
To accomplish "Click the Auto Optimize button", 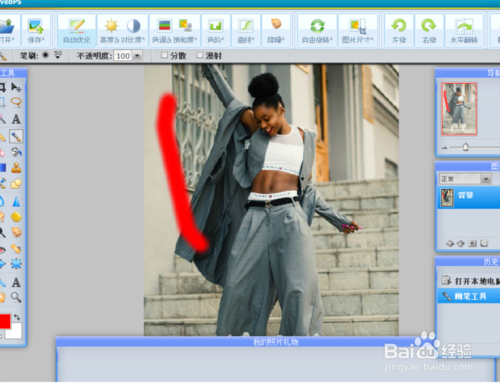I will click(77, 31).
